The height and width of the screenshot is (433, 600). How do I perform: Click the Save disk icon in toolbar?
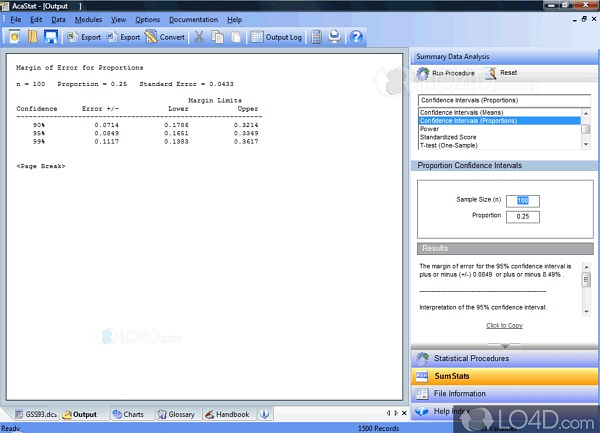[50, 37]
